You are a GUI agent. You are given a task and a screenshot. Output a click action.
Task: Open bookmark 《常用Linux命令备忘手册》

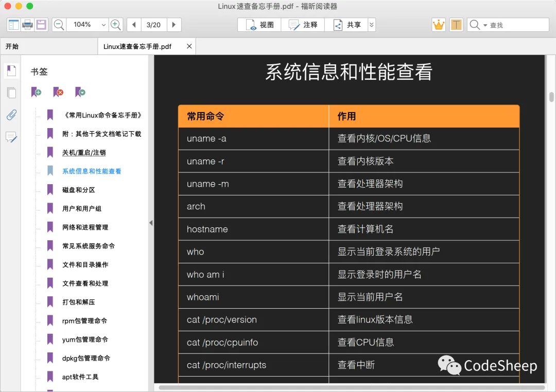[x=102, y=115]
